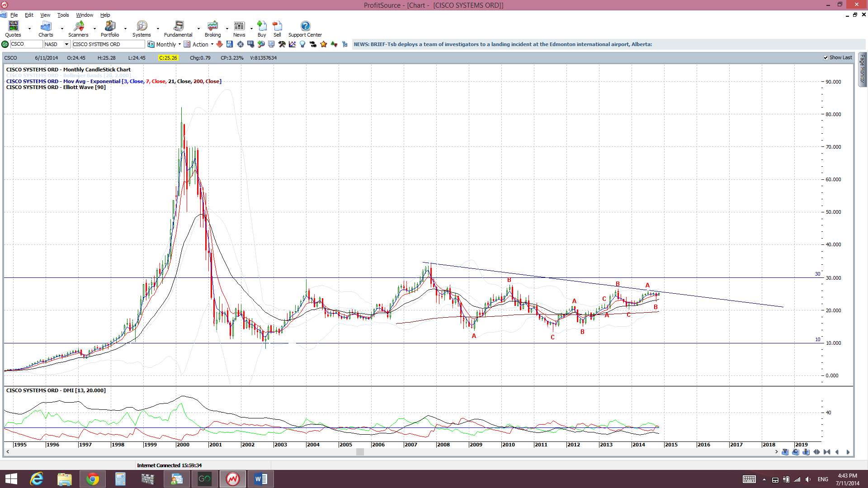868x488 pixels.
Task: Click the scrollbar left arrow
Action: pos(8,452)
